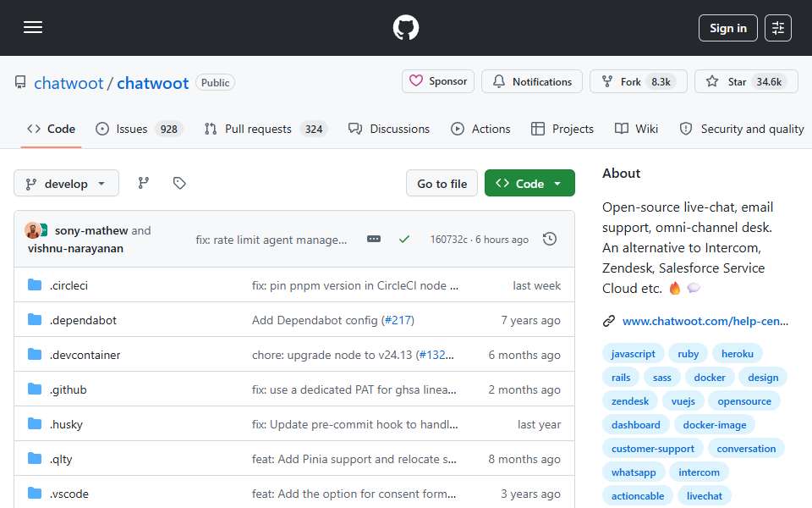Open commit feat: Add Pinia support
The image size is (812, 508).
pos(354,459)
